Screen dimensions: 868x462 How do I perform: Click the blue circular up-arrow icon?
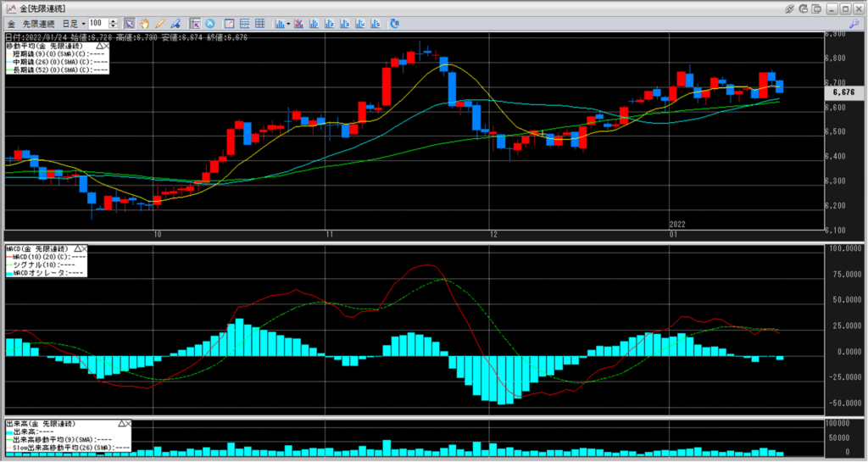[x=210, y=23]
